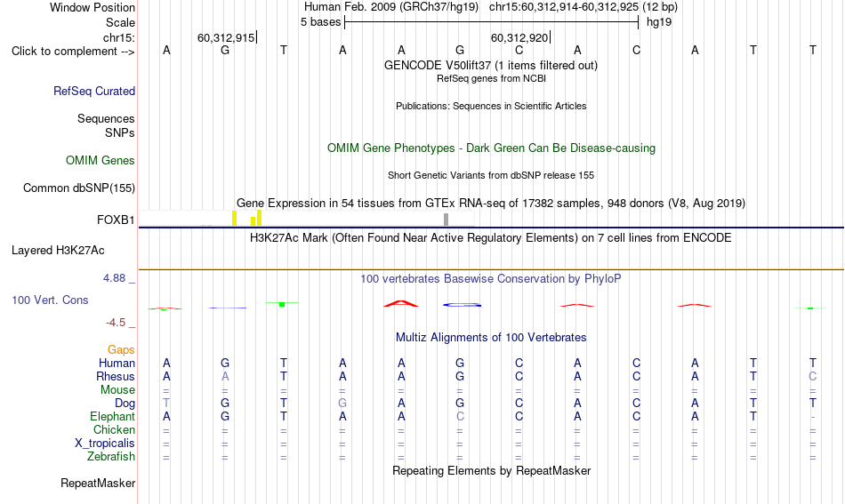This screenshot has width=845, height=504.
Task: Select the Rhesus species label
Action: (116, 376)
